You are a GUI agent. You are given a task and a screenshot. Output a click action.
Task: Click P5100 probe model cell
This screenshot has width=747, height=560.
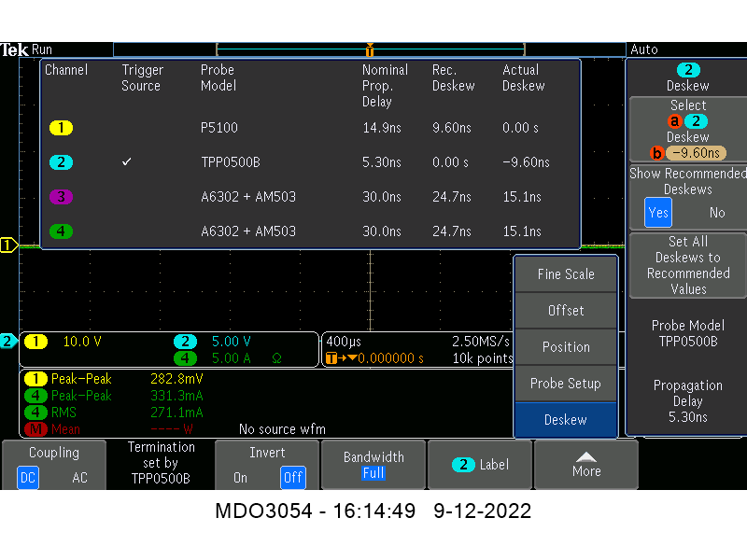(219, 128)
